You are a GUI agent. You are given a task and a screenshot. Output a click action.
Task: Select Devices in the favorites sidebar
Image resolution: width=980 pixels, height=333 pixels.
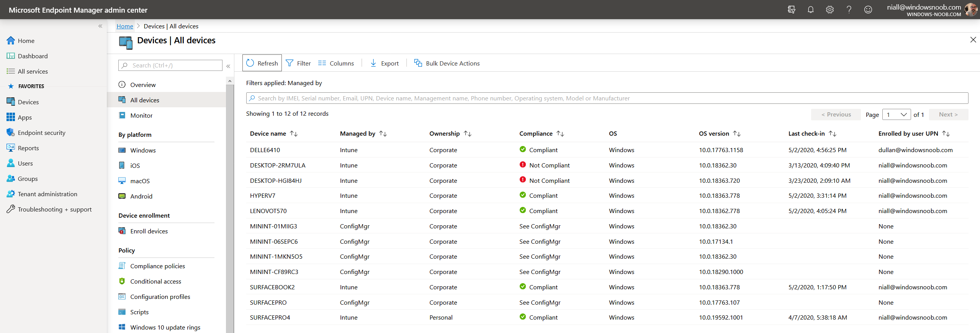click(23, 102)
